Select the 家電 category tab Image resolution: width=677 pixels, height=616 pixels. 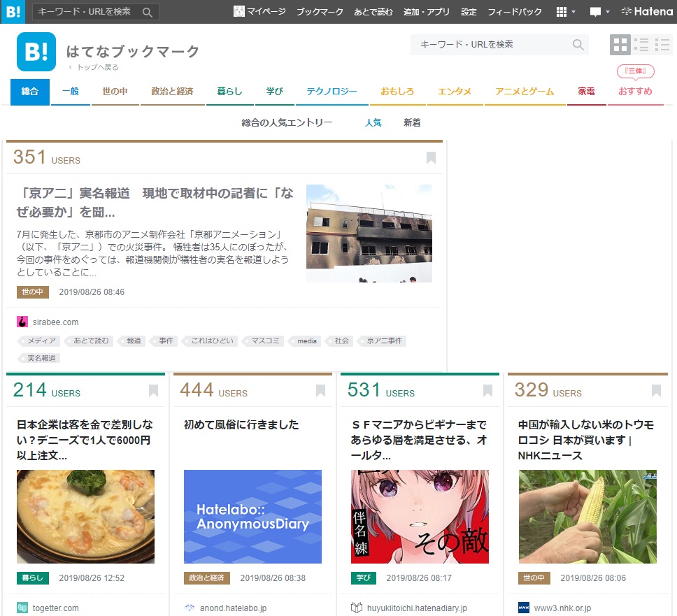(586, 92)
